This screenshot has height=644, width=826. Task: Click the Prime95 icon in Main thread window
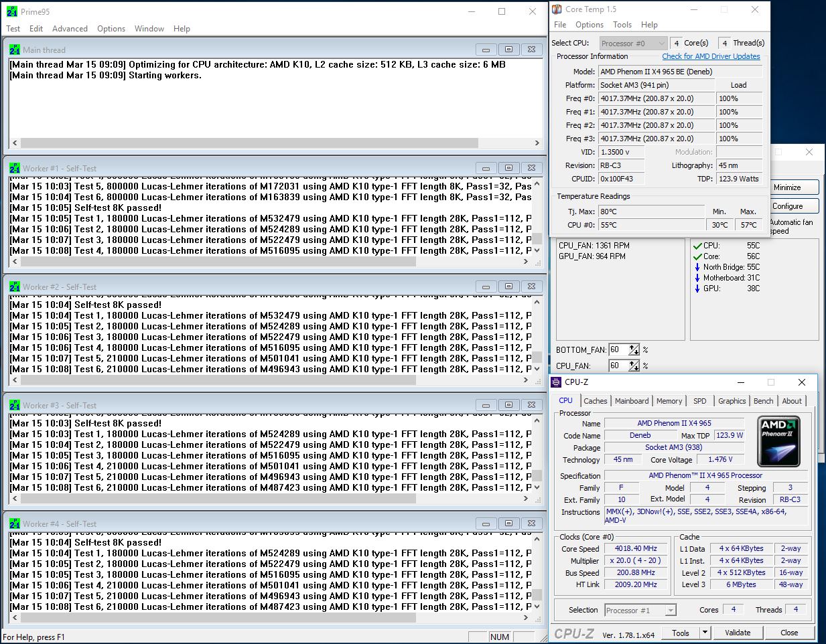[15, 50]
